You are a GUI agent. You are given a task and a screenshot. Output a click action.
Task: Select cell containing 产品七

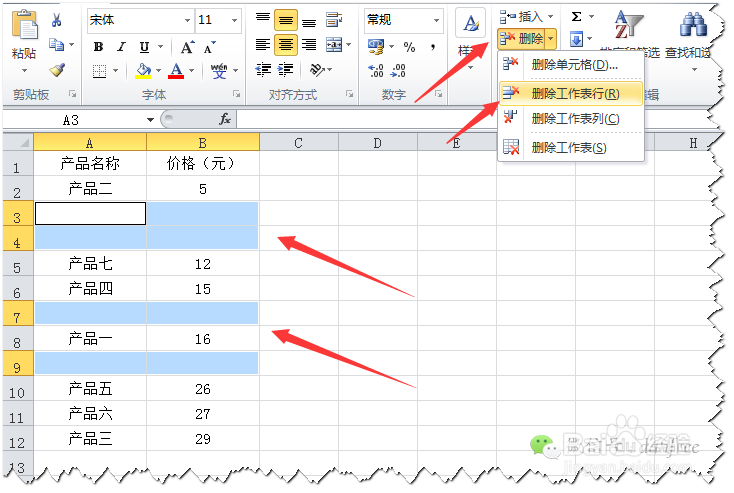(x=90, y=264)
